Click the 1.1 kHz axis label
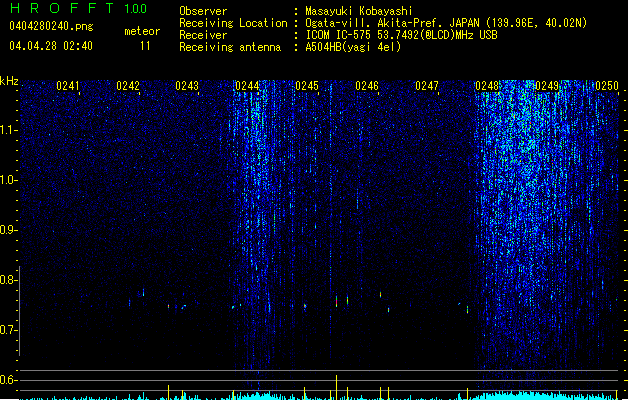The width and height of the screenshot is (629, 400). pos(8,130)
